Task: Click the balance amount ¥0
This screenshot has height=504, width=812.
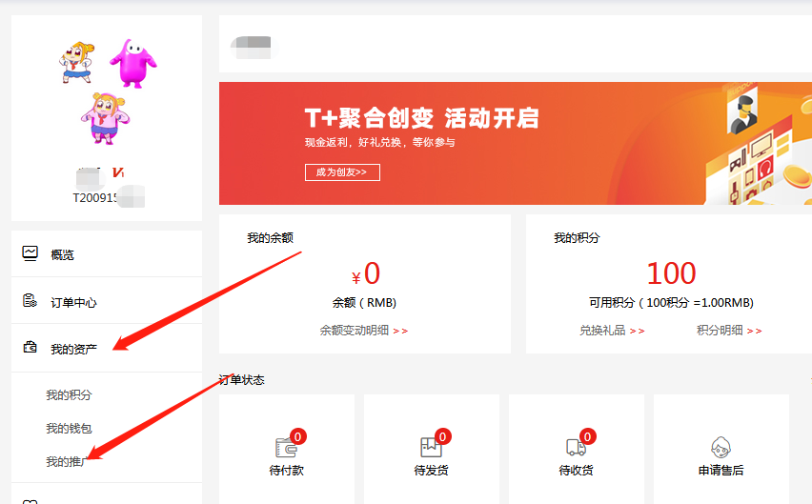Action: coord(366,273)
